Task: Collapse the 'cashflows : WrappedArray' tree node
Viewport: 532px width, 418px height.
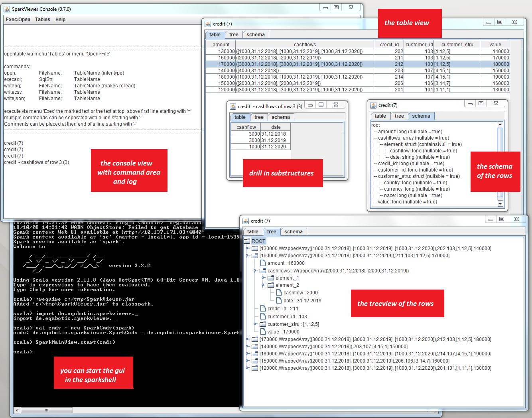Action: coord(255,271)
